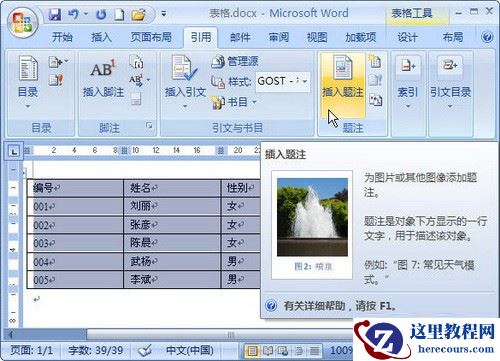This screenshot has width=500, height=361.
Task: Switch to full screen reading view
Action: coord(268,351)
